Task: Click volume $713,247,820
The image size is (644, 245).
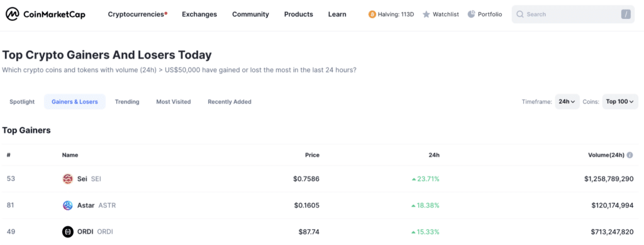Action: (x=612, y=232)
